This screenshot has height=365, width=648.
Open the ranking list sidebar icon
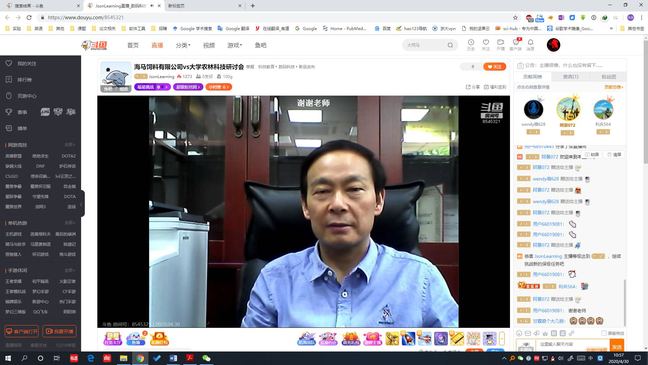click(9, 79)
